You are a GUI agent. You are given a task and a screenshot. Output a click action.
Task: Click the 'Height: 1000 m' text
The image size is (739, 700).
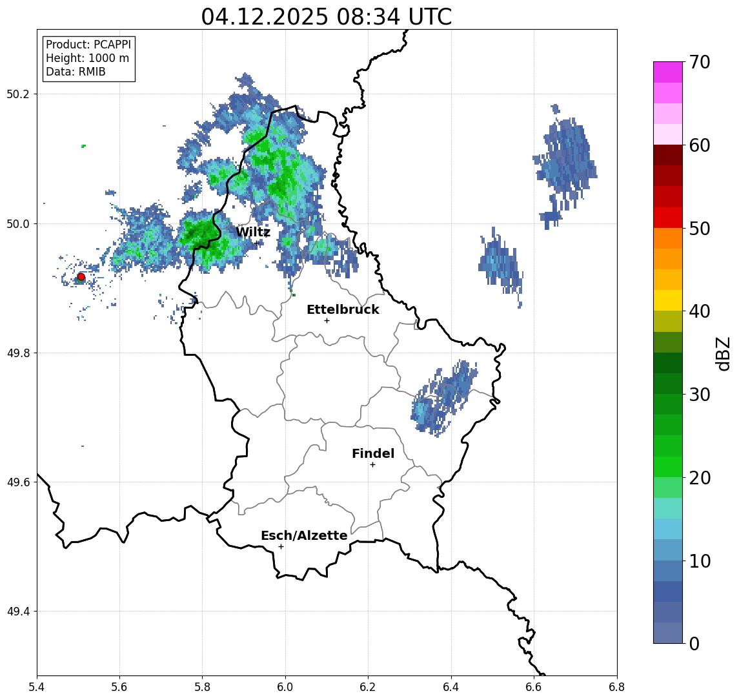click(87, 58)
